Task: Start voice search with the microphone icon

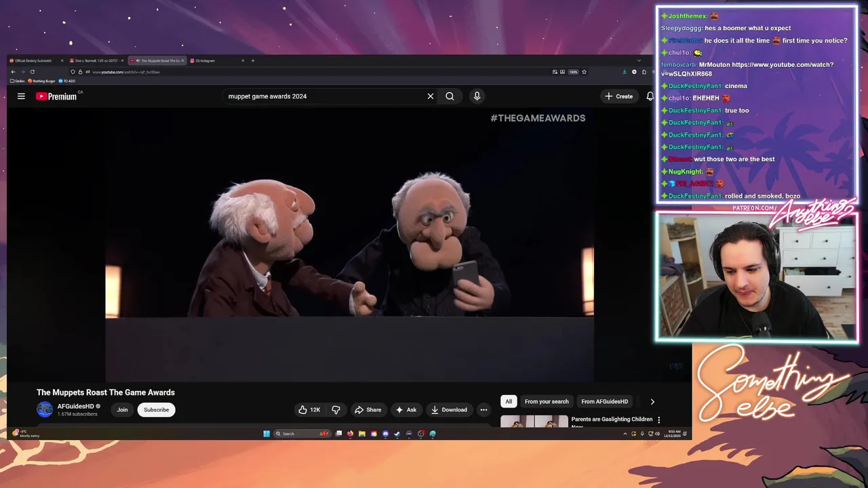Action: tap(477, 96)
